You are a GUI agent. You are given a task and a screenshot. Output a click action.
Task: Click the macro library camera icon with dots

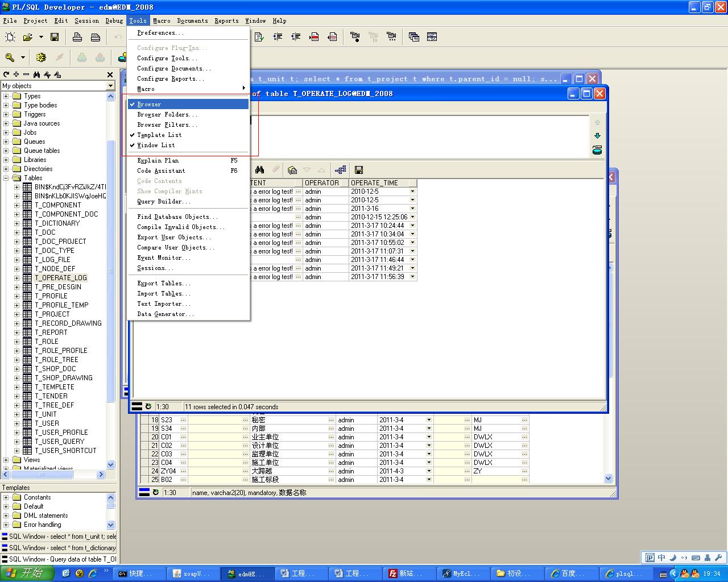coord(391,37)
